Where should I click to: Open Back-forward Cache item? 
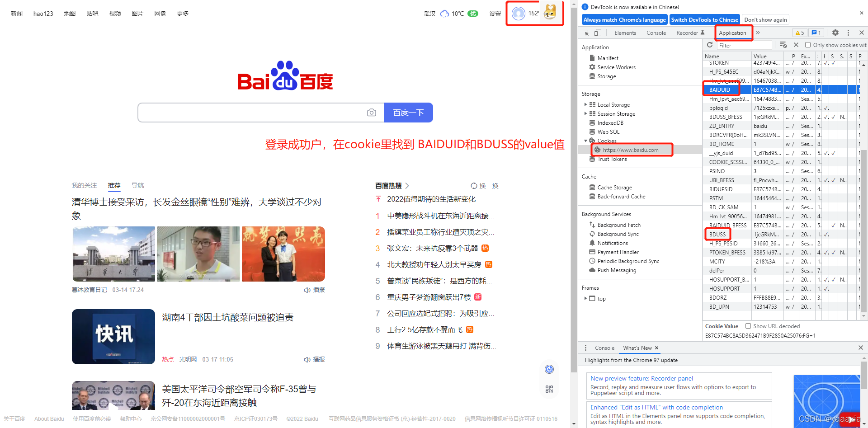point(621,196)
